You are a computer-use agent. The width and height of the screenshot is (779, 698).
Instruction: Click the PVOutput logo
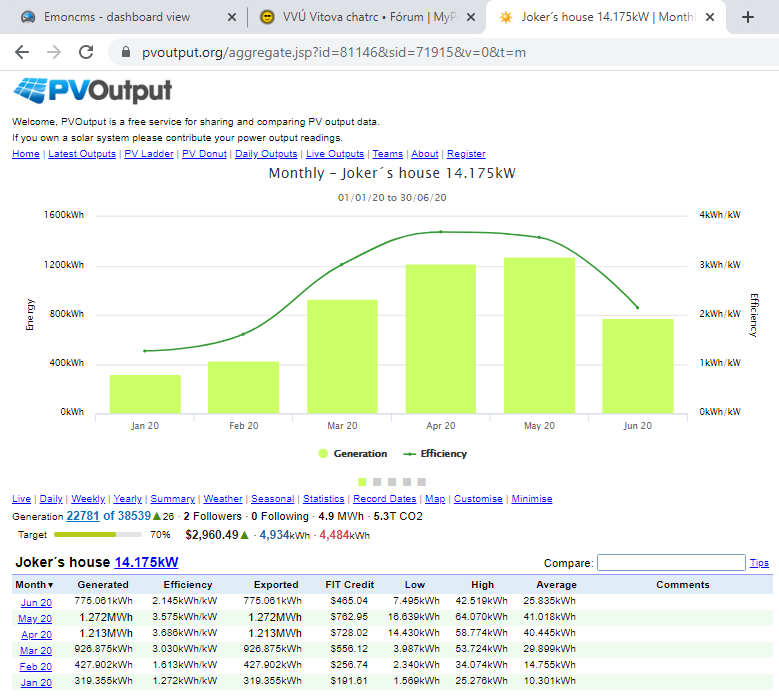[92, 92]
